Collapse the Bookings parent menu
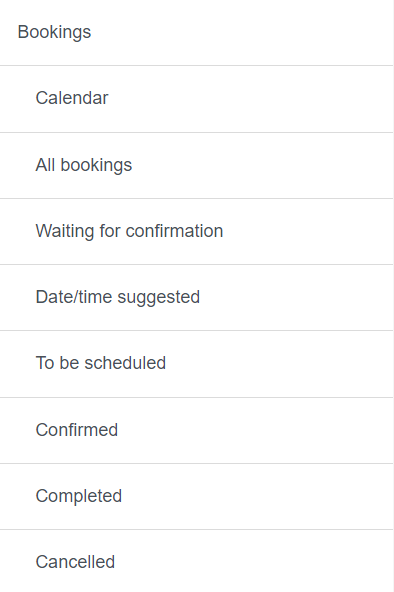This screenshot has height=592, width=394. [x=196, y=32]
